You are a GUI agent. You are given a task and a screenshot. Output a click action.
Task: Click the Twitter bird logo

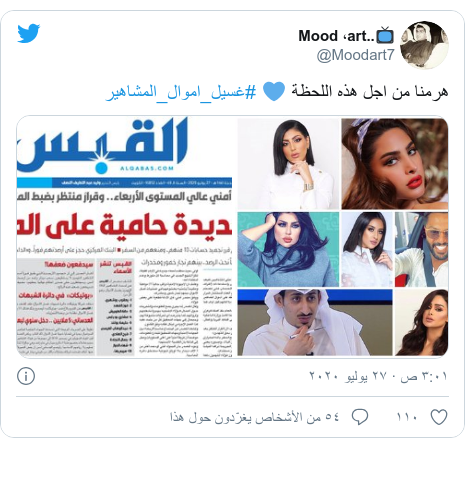pos(29,33)
